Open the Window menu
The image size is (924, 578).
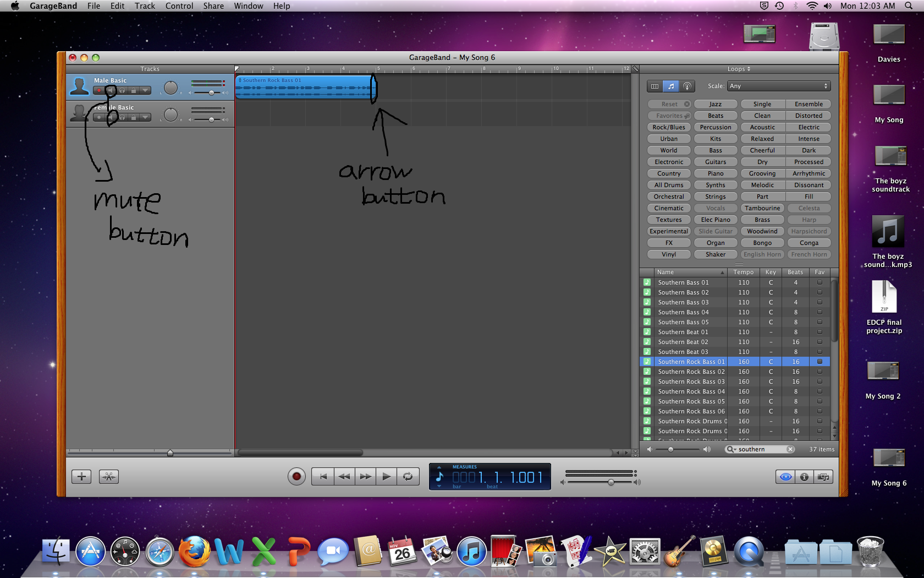(x=249, y=6)
